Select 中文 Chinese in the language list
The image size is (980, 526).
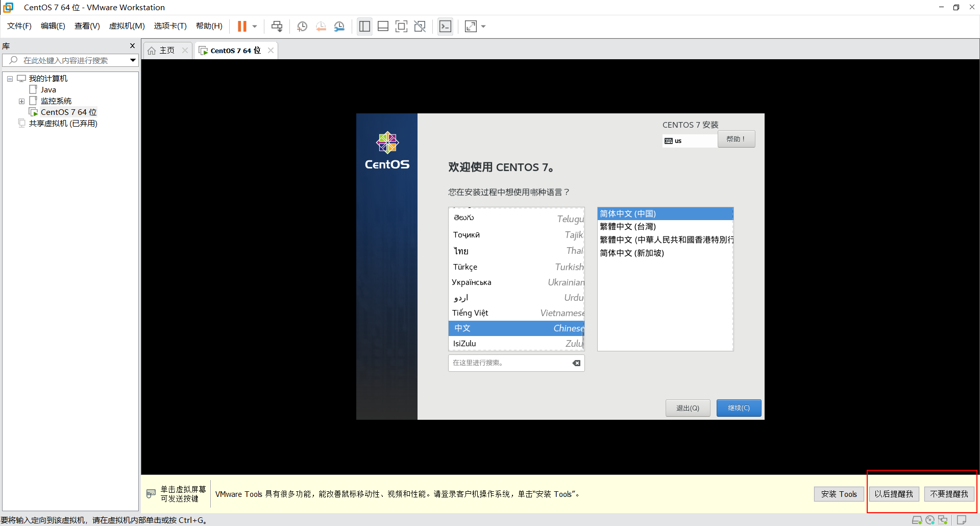click(x=517, y=328)
